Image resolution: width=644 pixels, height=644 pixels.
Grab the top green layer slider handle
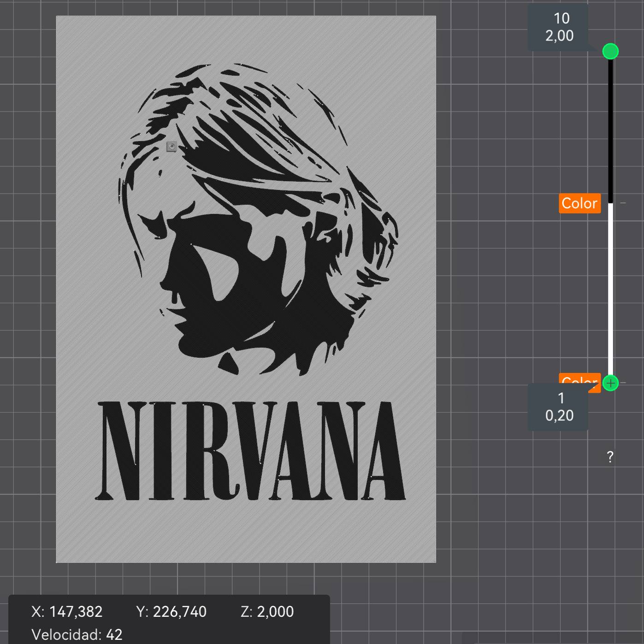coord(610,51)
